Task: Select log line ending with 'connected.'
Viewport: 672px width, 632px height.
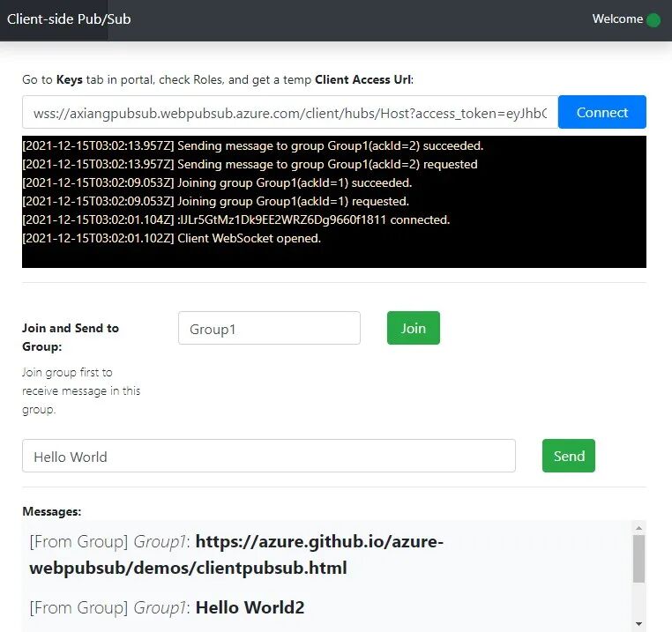Action: (236, 219)
